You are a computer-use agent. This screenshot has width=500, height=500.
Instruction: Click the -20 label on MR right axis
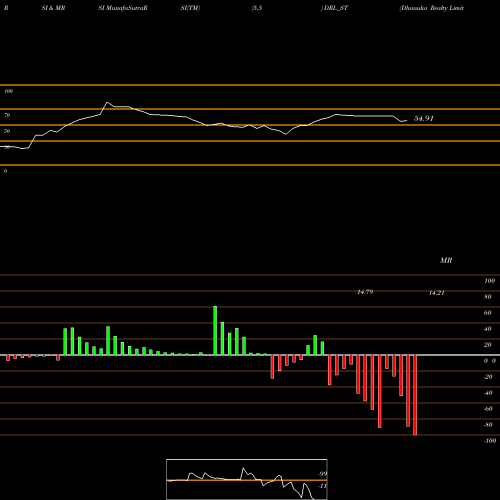(488, 377)
